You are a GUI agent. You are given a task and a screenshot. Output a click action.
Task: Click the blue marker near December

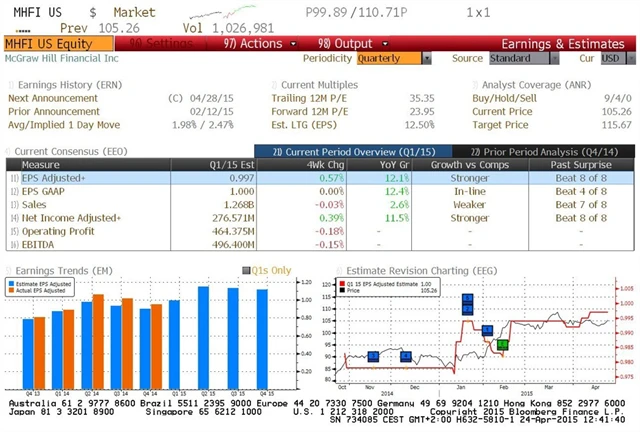click(x=406, y=356)
